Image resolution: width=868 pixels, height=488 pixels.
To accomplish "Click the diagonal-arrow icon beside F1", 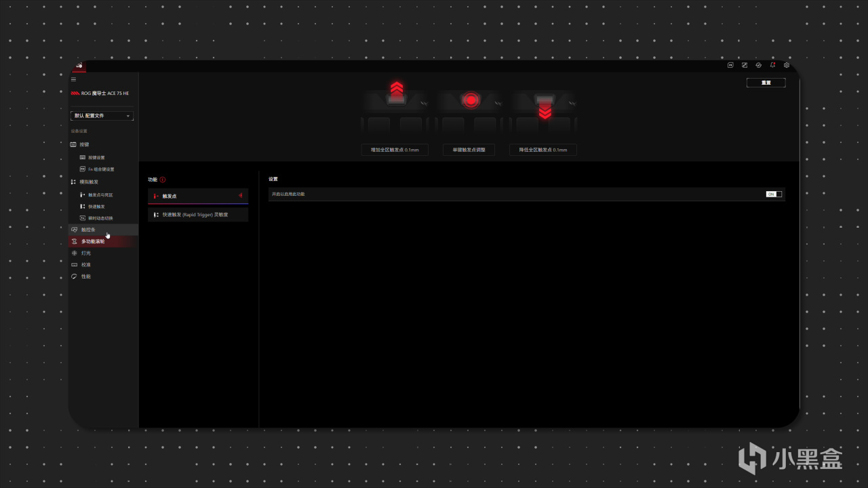I will [745, 65].
